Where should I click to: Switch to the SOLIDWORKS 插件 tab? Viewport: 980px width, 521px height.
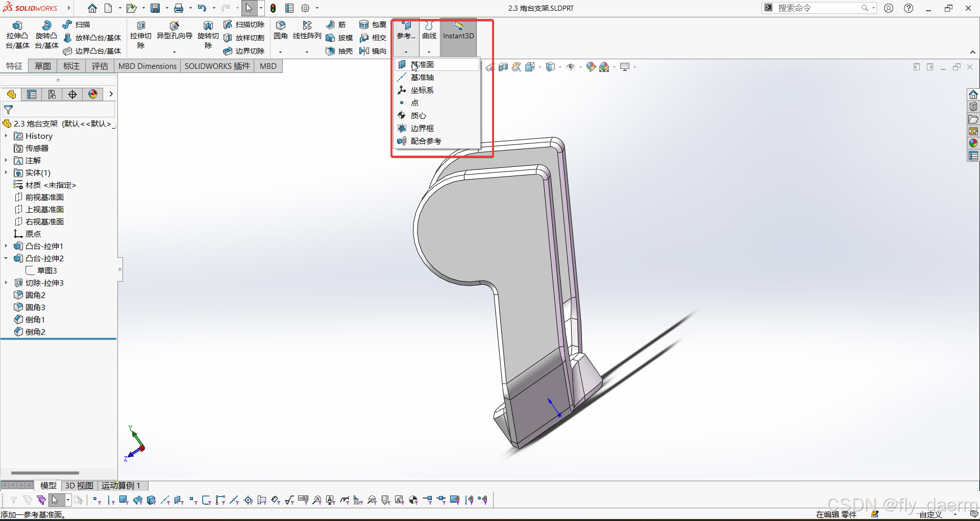(217, 66)
